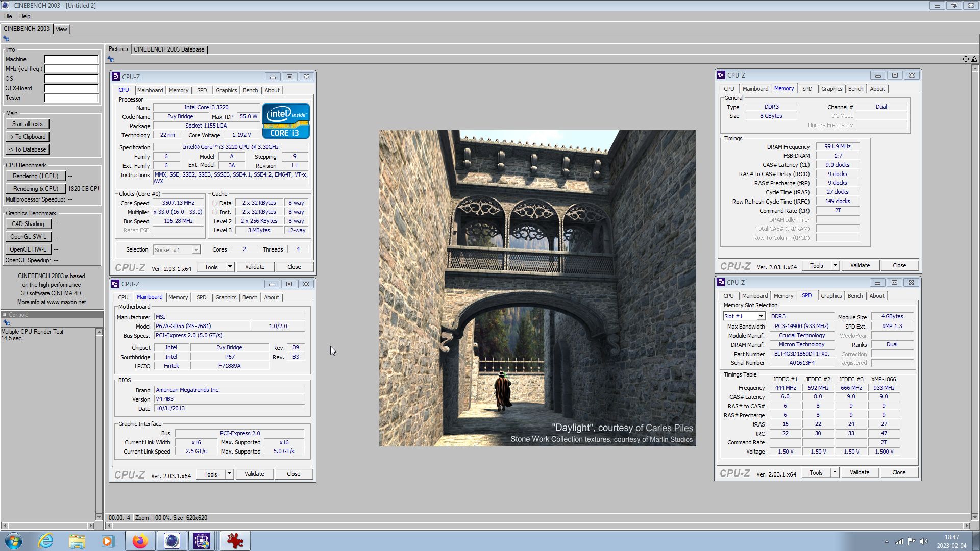Open the File menu
980x551 pixels.
coord(8,16)
